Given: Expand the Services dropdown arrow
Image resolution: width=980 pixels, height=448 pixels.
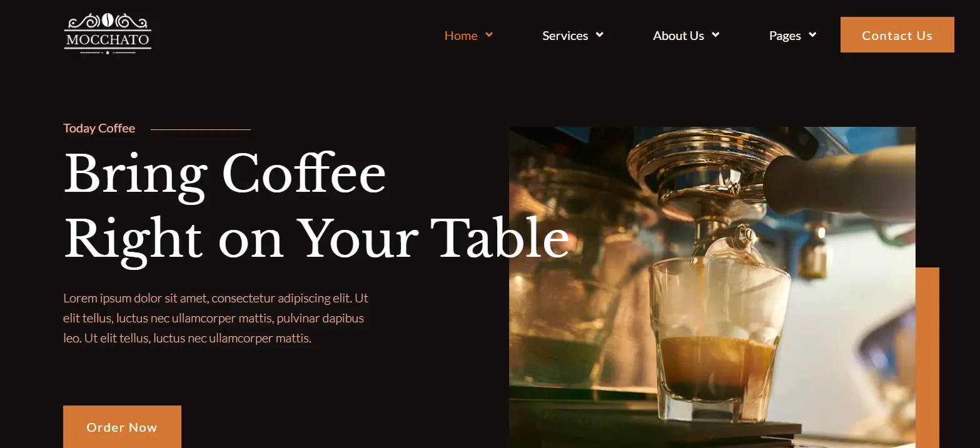Looking at the screenshot, I should (599, 35).
